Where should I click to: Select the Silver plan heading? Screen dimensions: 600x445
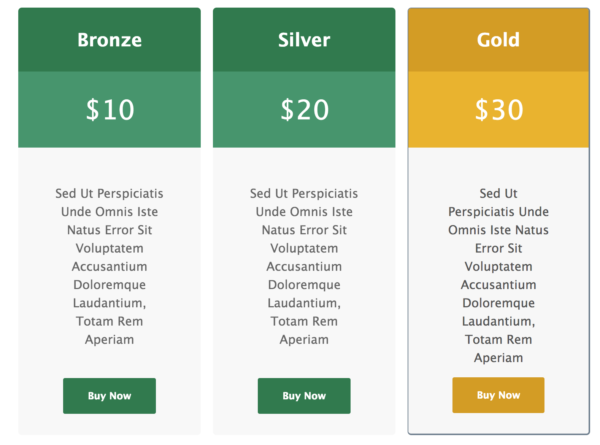304,40
